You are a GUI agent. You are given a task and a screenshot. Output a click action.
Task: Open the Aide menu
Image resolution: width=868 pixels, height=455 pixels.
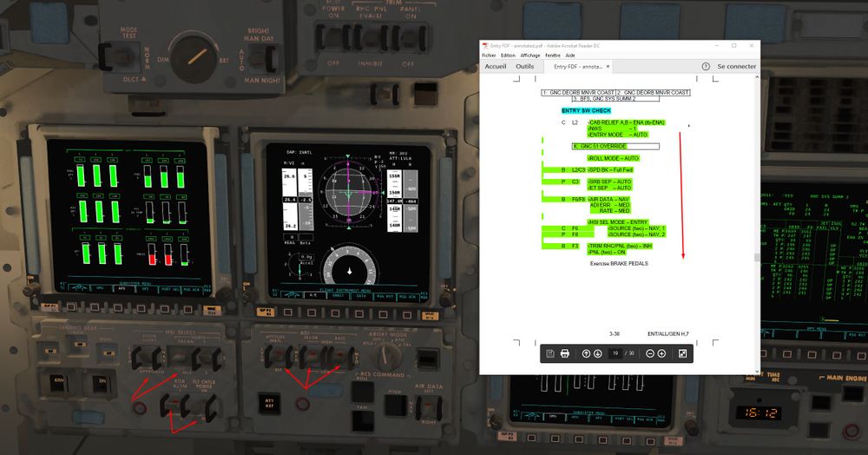coord(570,56)
